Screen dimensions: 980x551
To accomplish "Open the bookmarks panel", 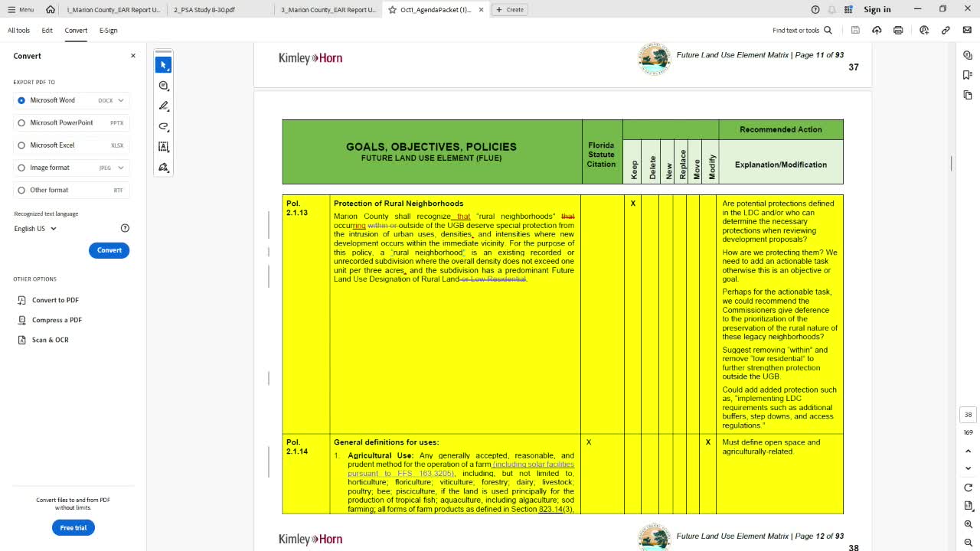I will (968, 75).
